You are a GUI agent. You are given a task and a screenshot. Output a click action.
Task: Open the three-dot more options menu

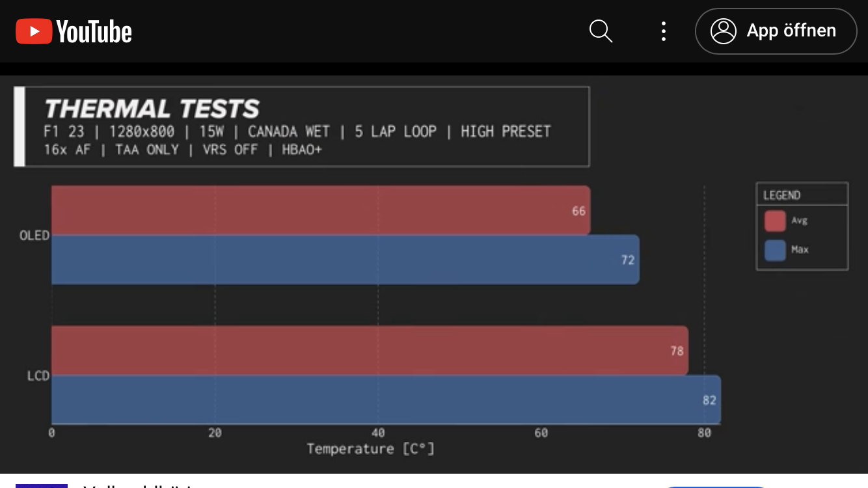[663, 31]
